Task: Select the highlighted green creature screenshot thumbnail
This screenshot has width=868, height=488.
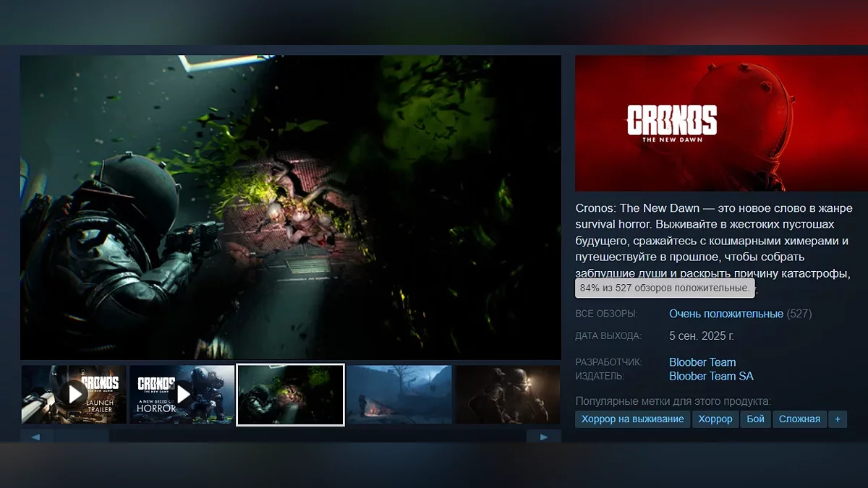Action: pos(291,394)
